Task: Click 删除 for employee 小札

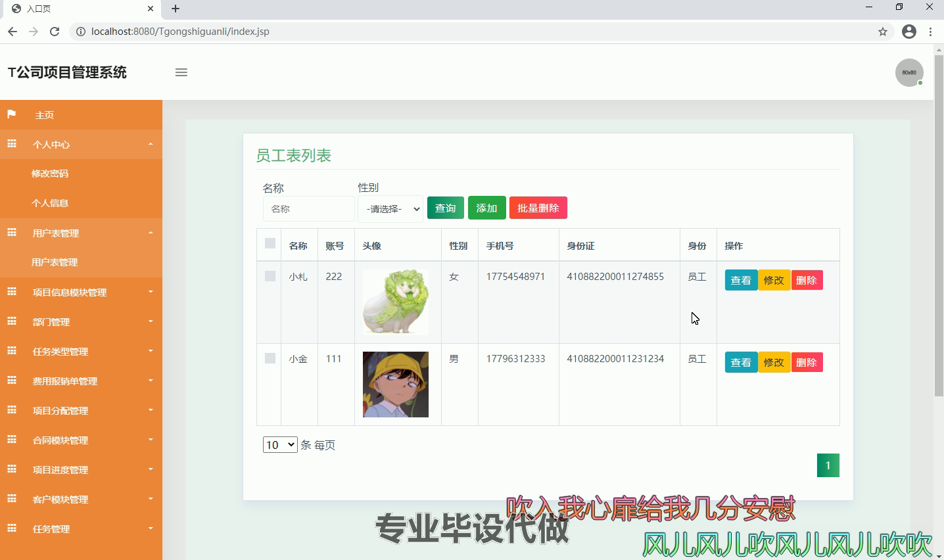Action: pyautogui.click(x=807, y=280)
